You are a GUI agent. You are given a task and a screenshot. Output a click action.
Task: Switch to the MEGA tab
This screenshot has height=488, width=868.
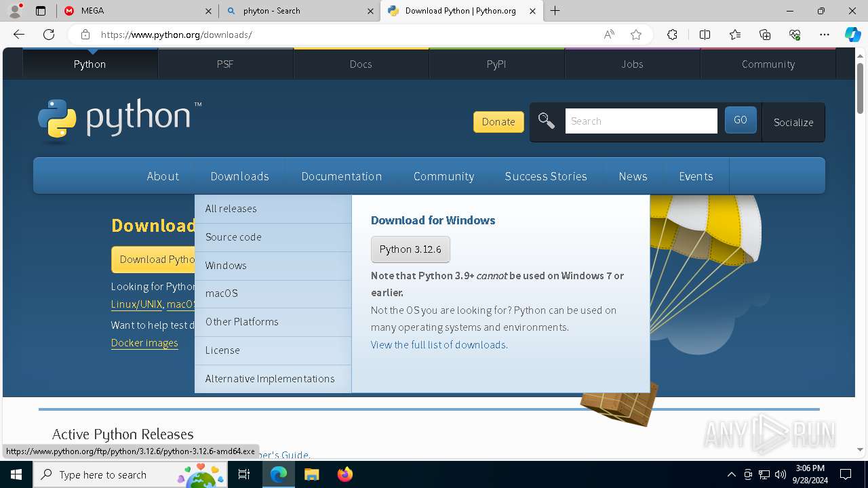pyautogui.click(x=138, y=11)
